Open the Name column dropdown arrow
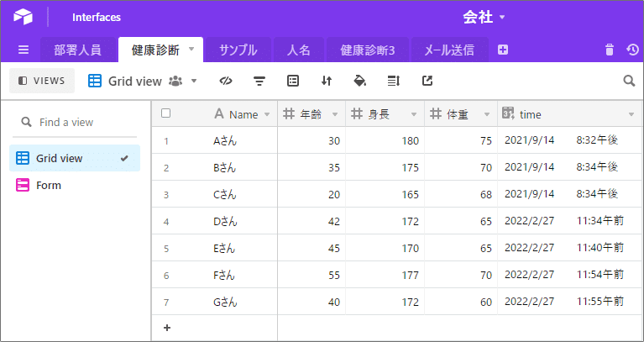The image size is (644, 342). (x=267, y=114)
